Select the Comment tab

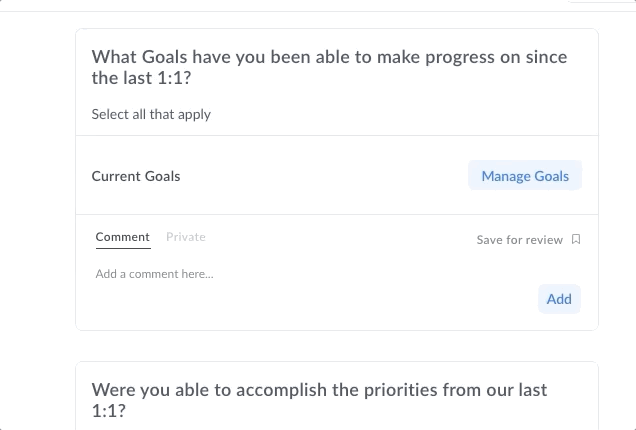(x=122, y=236)
